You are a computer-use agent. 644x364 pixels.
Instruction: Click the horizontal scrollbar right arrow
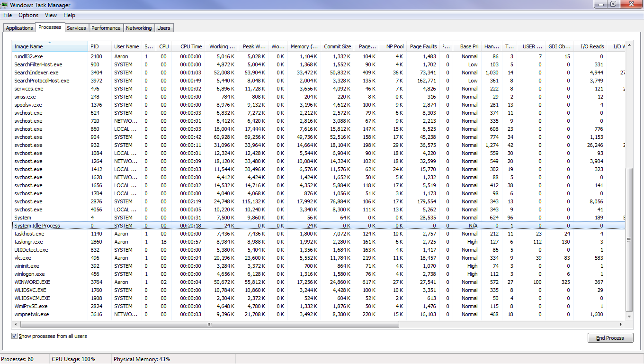coord(622,325)
